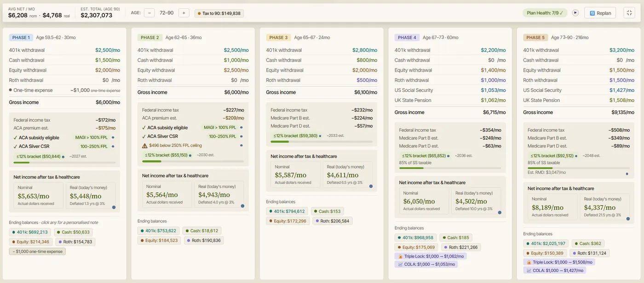Open the Cash: $153 balance chip

pyautogui.click(x=328, y=211)
